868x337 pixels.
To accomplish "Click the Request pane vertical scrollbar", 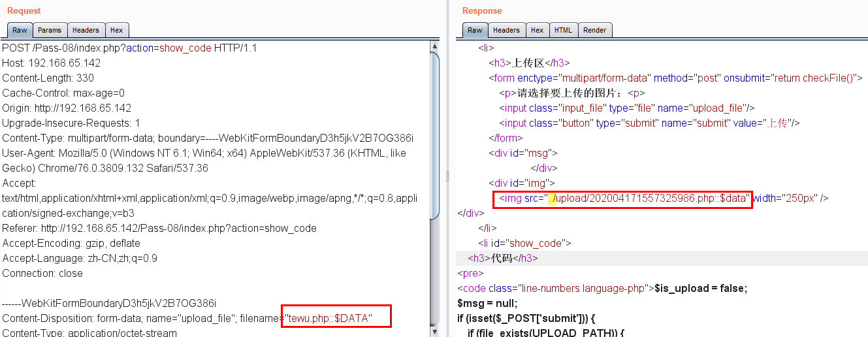I will click(435, 137).
